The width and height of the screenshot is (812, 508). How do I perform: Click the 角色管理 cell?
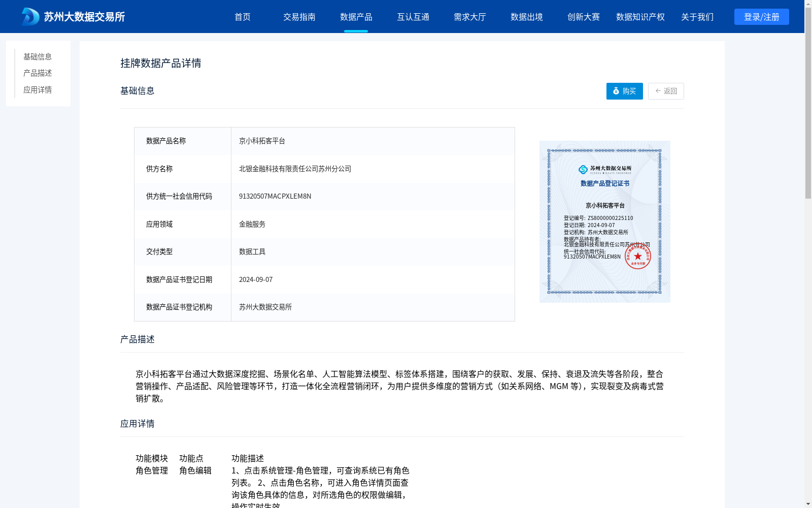click(x=152, y=470)
